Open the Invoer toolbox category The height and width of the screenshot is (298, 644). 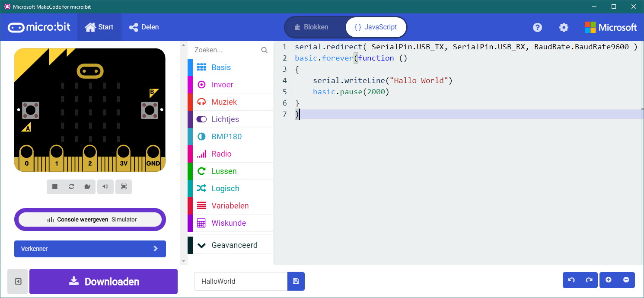(x=230, y=85)
